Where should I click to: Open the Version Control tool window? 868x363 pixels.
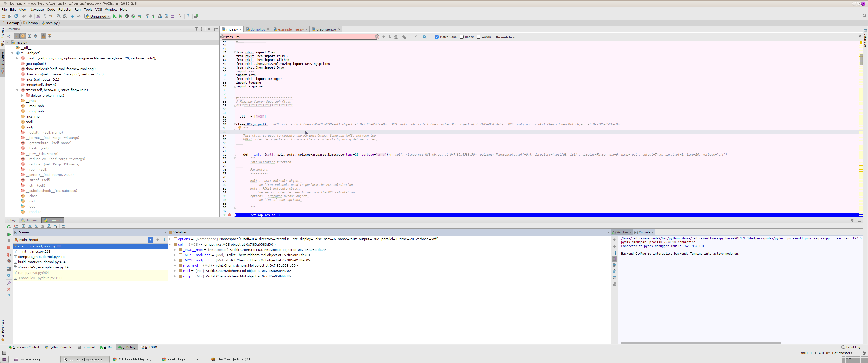23,347
